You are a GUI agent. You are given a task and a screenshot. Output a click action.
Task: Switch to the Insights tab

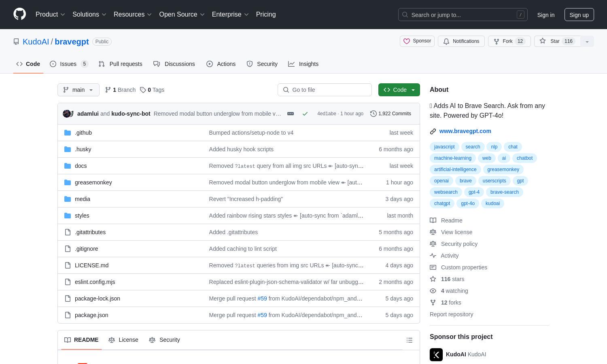coord(303,64)
